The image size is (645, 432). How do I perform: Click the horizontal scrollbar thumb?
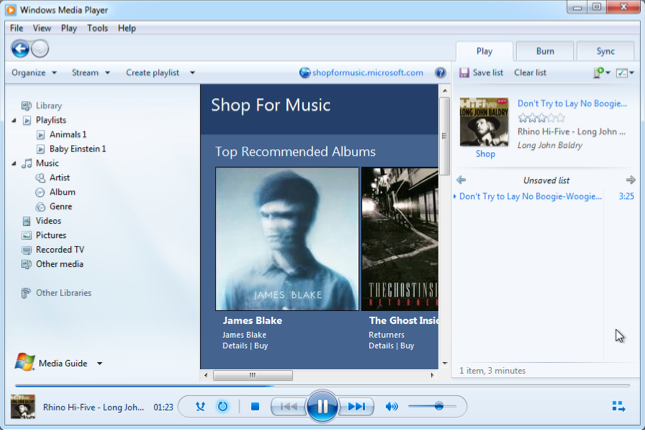click(253, 375)
